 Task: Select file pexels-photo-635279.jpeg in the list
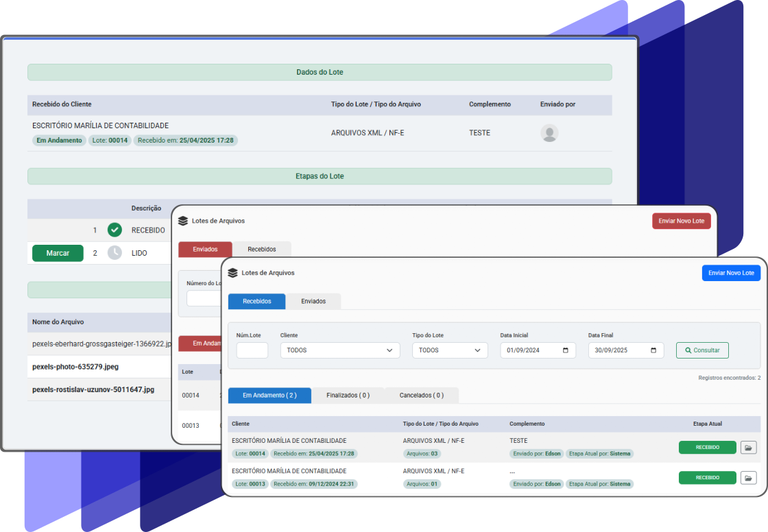(x=75, y=367)
